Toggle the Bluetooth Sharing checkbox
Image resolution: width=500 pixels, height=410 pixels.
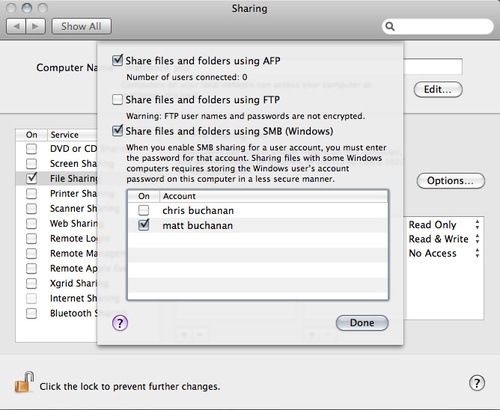pos(31,313)
